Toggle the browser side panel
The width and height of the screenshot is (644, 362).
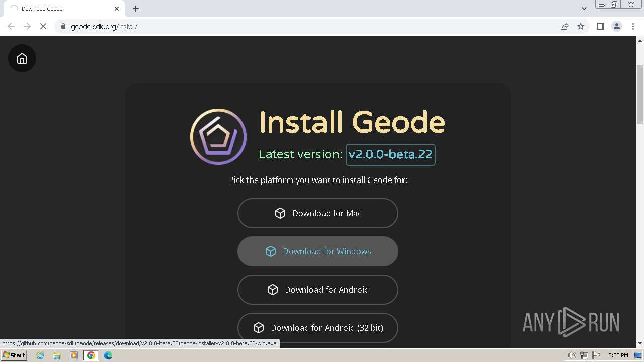click(600, 26)
